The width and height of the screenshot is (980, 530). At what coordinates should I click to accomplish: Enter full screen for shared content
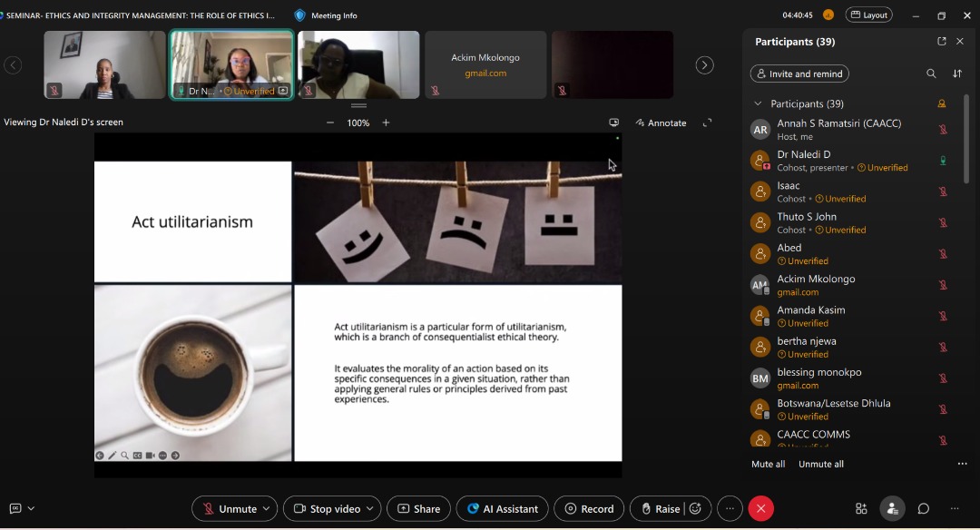pyautogui.click(x=708, y=123)
